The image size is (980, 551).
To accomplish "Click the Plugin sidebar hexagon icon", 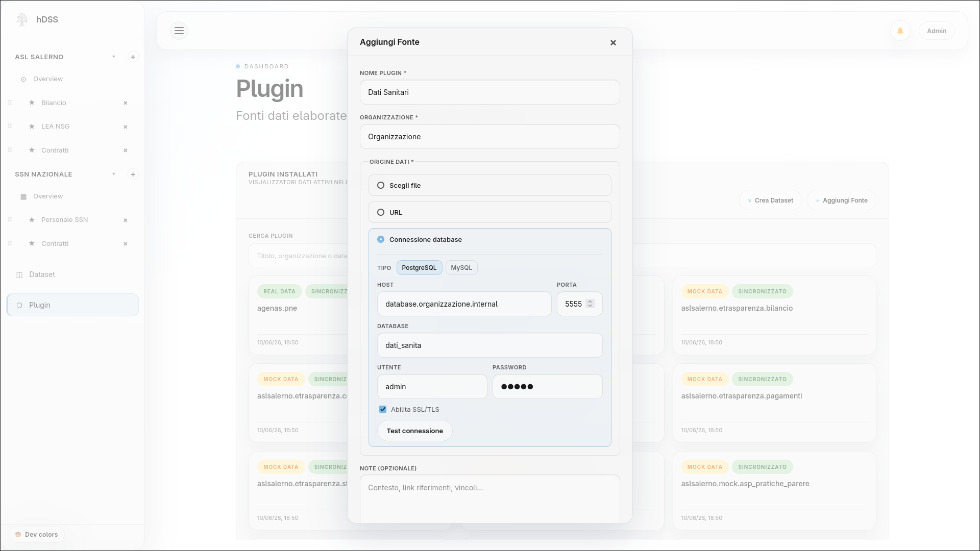I will pos(19,305).
